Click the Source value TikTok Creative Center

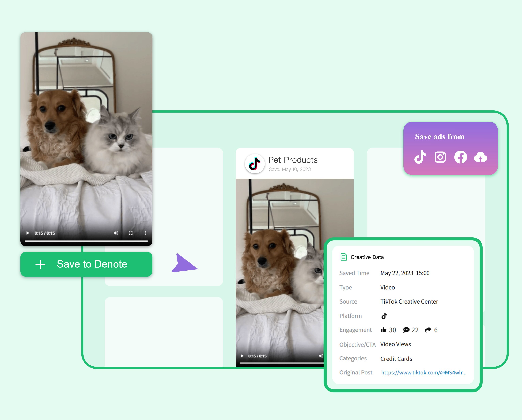click(x=409, y=301)
